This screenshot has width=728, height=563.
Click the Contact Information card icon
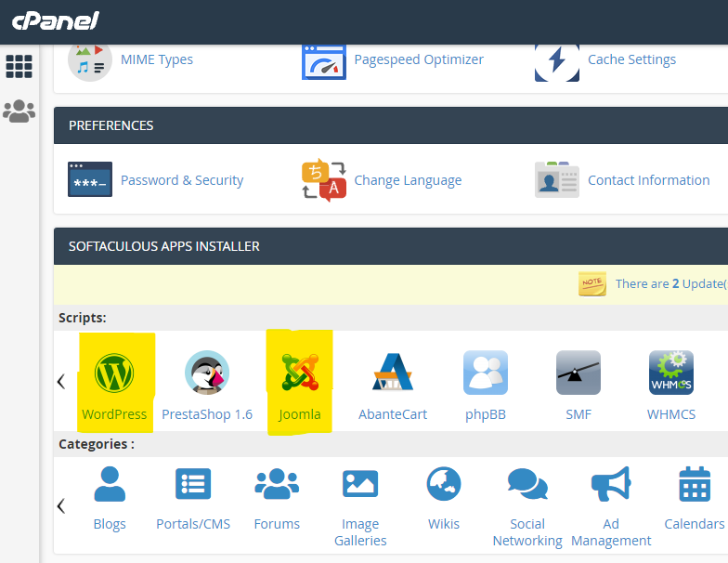coord(557,180)
